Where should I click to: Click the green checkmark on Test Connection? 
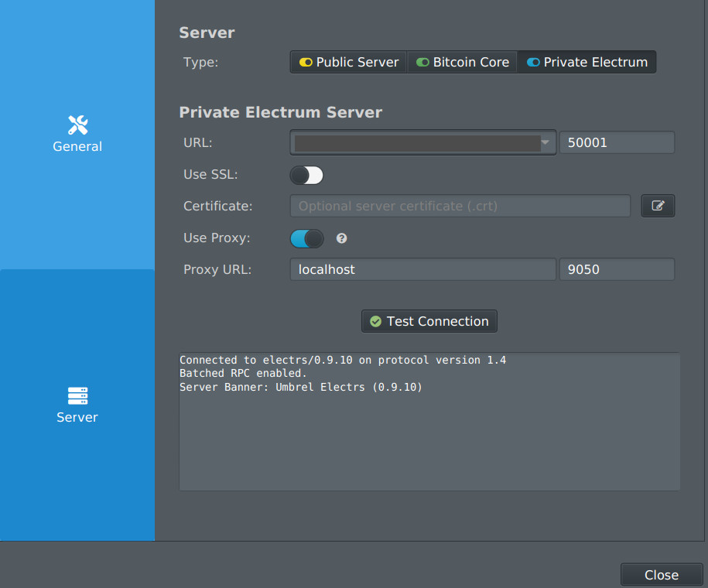point(375,320)
